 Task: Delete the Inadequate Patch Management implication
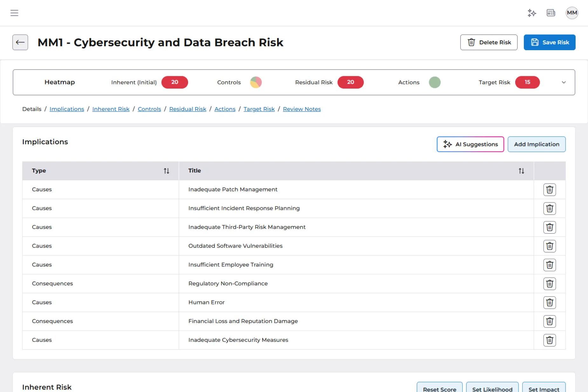(x=550, y=190)
